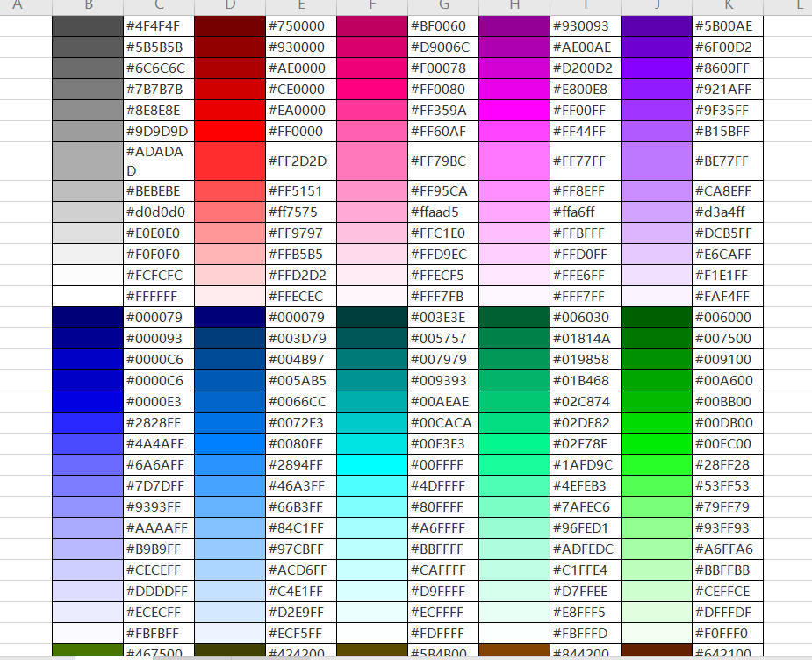Screen dimensions: 812x660
Task: Click the dark maroon swatch beside #750000
Action: click(x=230, y=25)
